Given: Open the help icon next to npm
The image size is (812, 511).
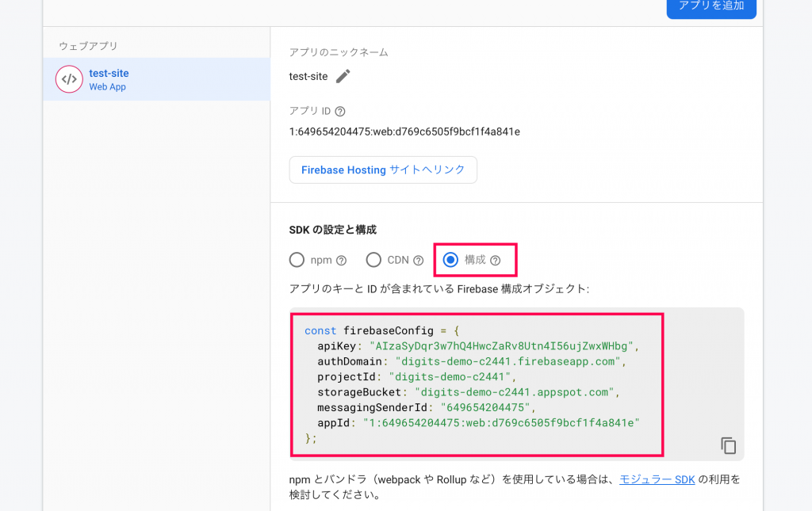Looking at the screenshot, I should [x=341, y=261].
